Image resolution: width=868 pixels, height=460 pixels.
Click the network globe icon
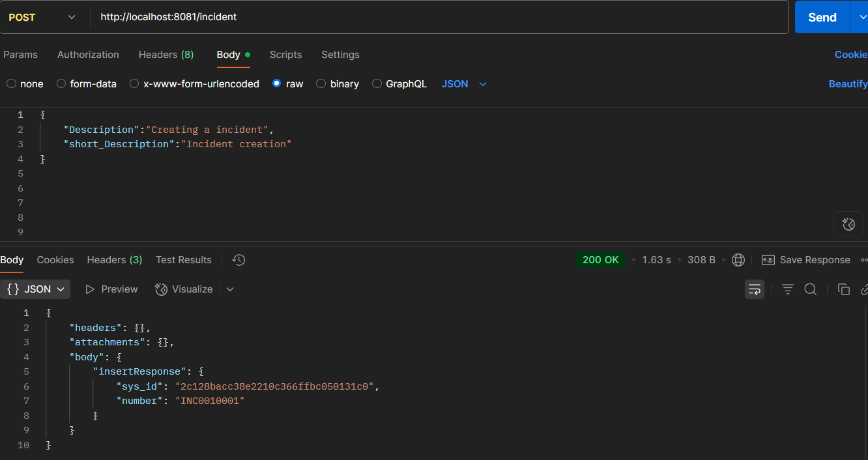click(x=738, y=260)
